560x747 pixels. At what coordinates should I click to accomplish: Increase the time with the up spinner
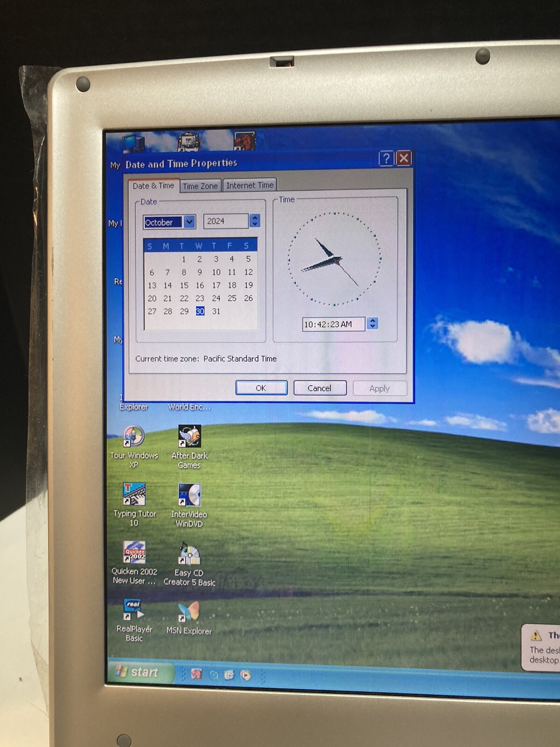372,320
